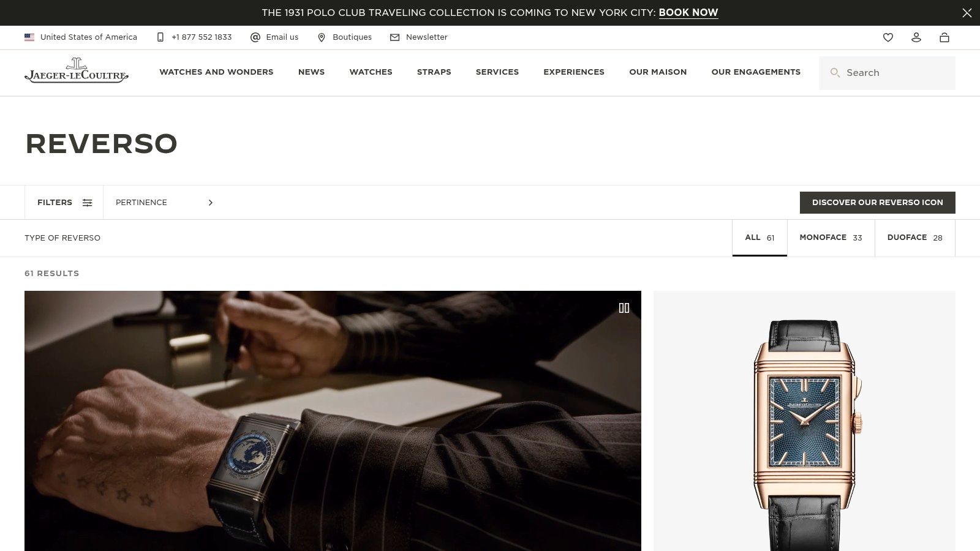
Task: Open wishlist heart icon
Action: 888,37
